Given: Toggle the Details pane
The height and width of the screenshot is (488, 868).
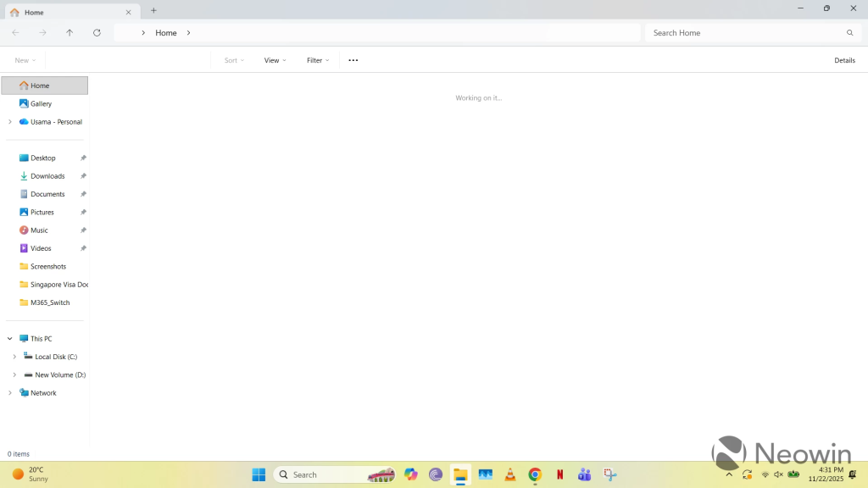Looking at the screenshot, I should pos(844,60).
